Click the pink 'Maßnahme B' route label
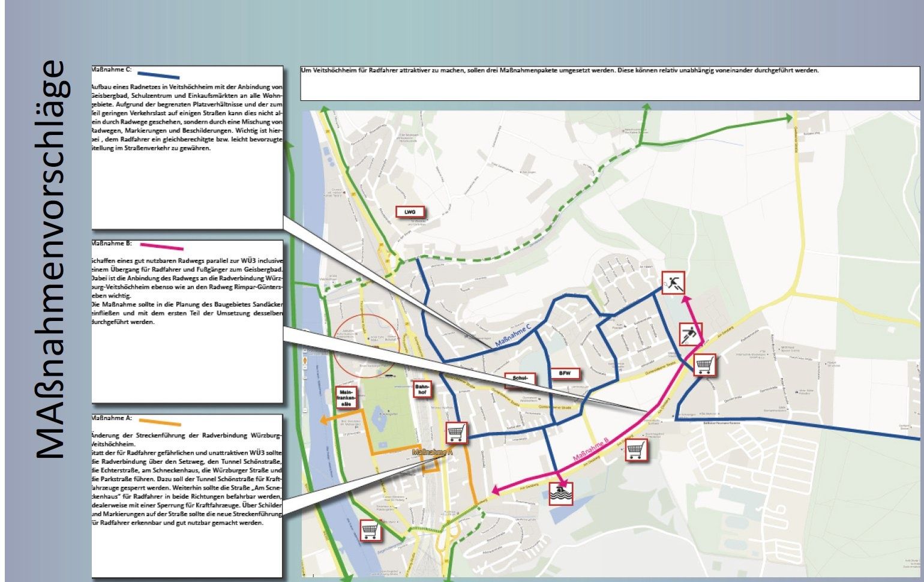924x582 pixels. tap(590, 449)
